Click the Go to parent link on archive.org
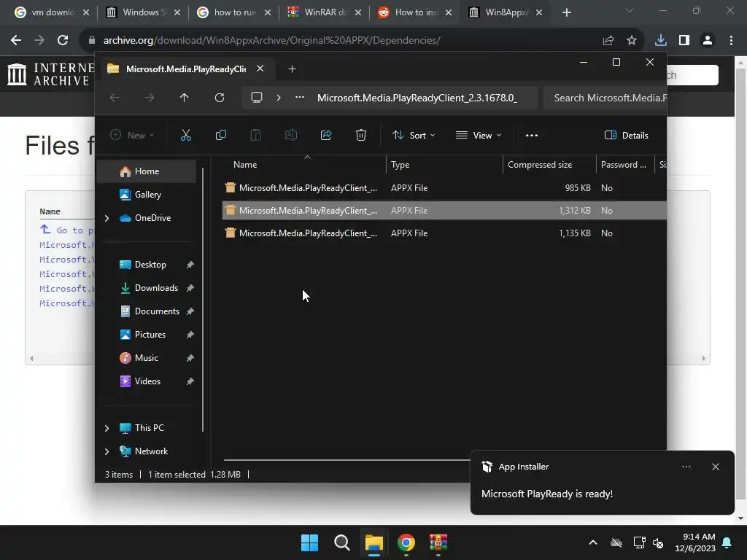This screenshot has width=747, height=560. (68, 230)
